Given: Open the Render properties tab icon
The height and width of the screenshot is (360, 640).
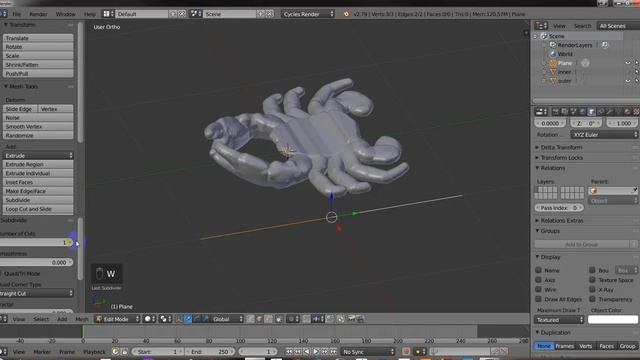Looking at the screenshot, I should pos(556,111).
